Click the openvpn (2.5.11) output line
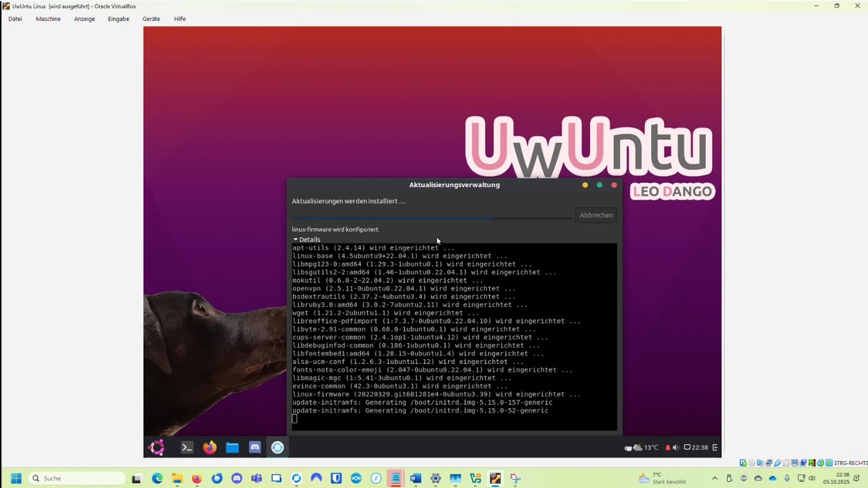868x488 pixels. point(404,289)
